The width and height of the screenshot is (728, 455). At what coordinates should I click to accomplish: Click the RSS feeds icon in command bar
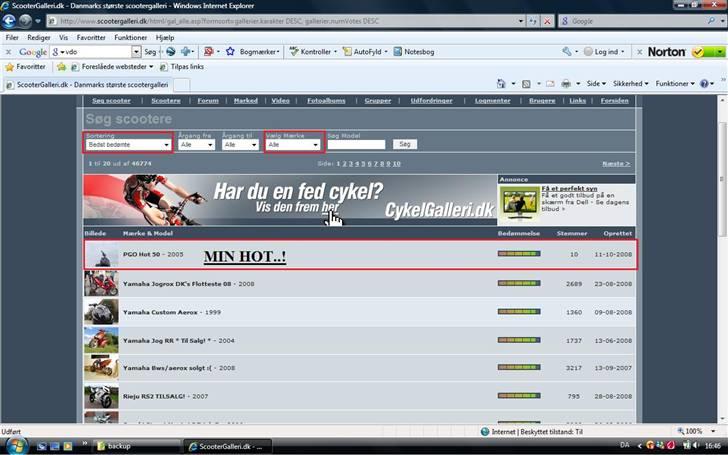point(526,84)
